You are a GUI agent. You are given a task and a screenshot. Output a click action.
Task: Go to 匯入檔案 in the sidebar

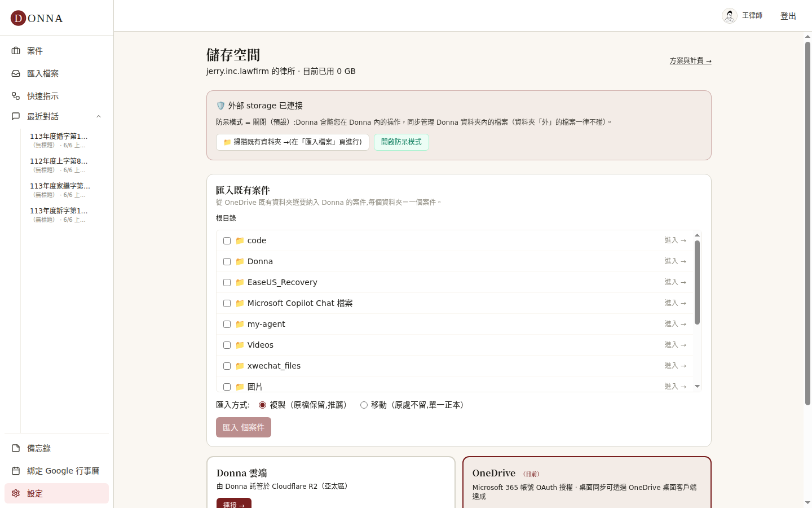pos(56,73)
